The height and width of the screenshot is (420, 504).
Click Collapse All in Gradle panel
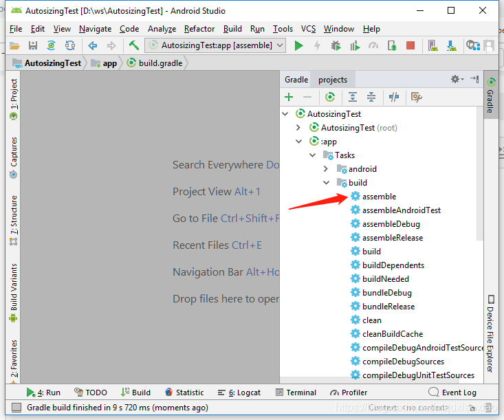point(371,97)
